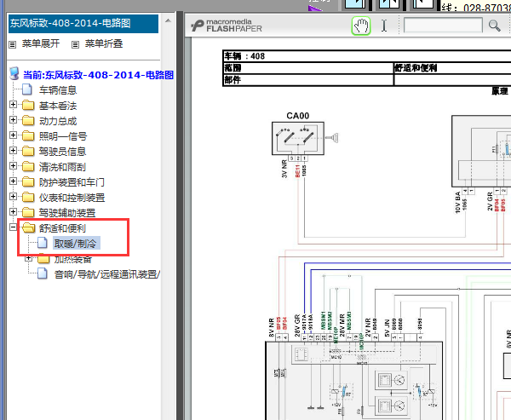Image resolution: width=511 pixels, height=420 pixels.
Task: Select the 驾驶员信息 folder label
Action: coord(62,152)
